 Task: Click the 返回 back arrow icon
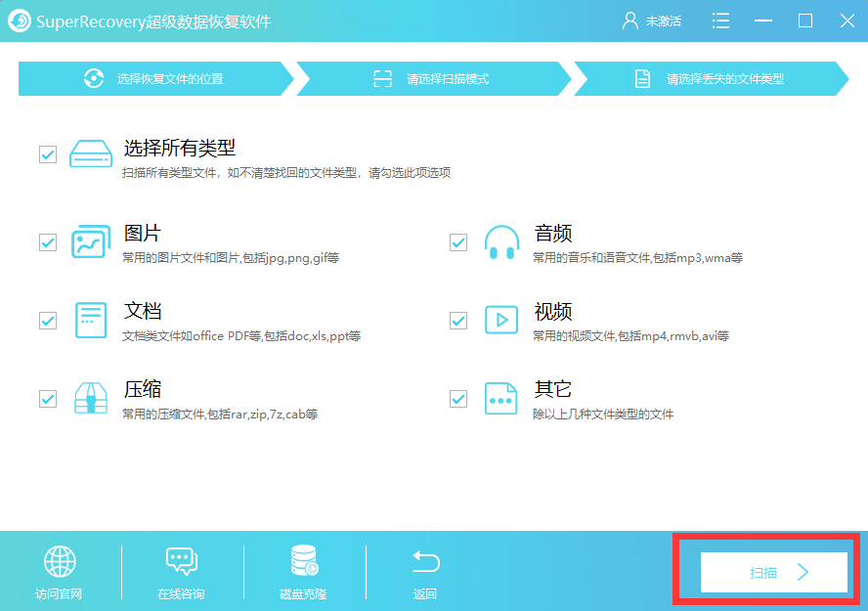tap(426, 561)
